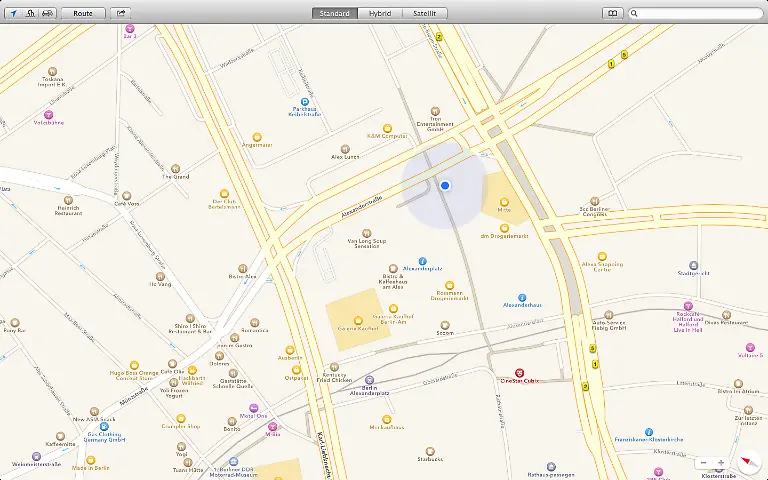768x480 pixels.
Task: Zoom in with the plus button
Action: click(721, 462)
